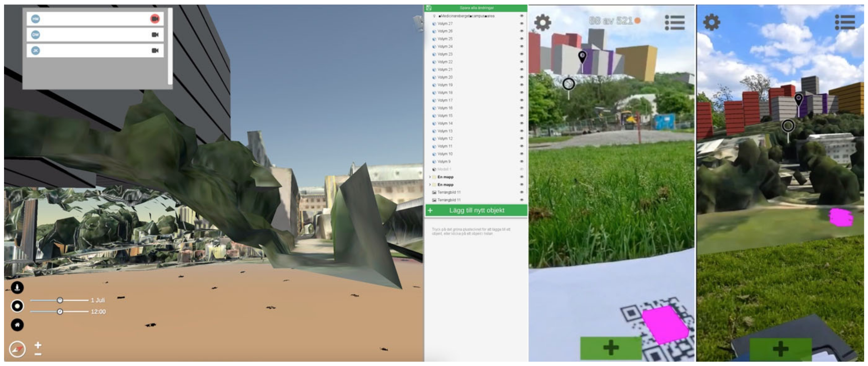
Task: Stop following user HM's red camera
Action: tap(155, 19)
